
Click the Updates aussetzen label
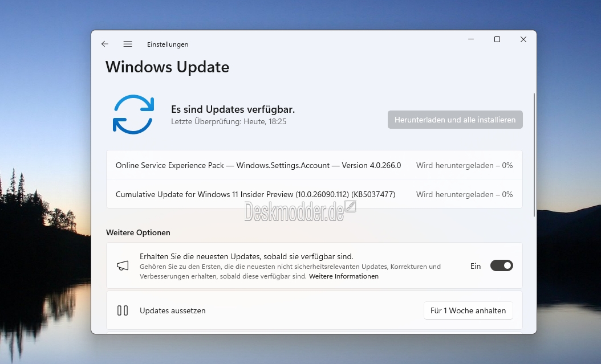click(x=172, y=311)
